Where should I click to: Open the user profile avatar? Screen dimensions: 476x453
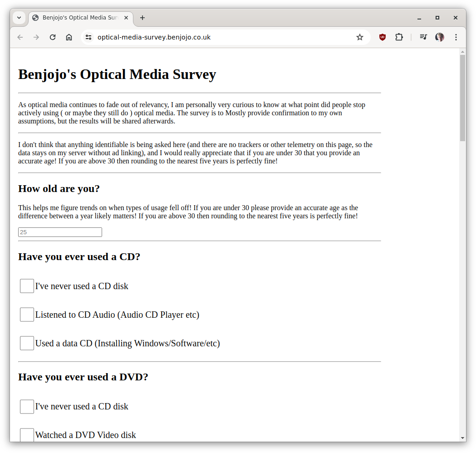click(440, 37)
